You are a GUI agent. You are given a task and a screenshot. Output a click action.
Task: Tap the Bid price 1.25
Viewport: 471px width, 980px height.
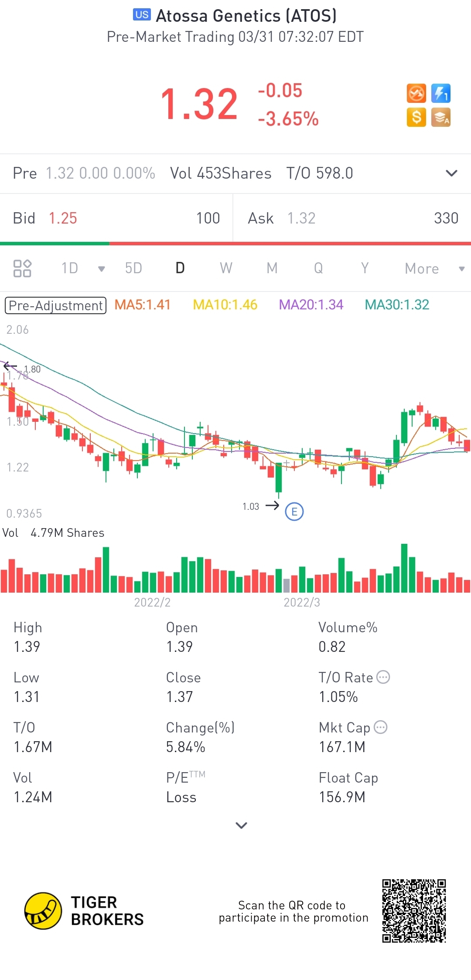click(63, 218)
